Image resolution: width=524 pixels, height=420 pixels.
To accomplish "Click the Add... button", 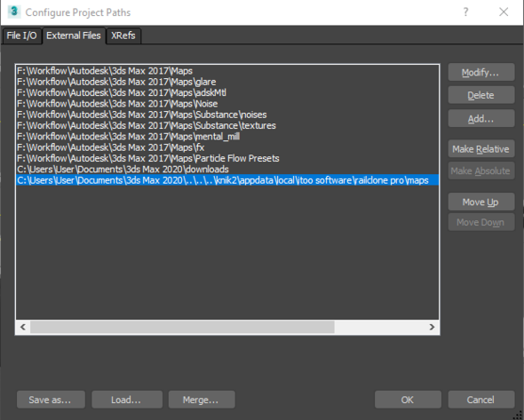I will 480,119.
